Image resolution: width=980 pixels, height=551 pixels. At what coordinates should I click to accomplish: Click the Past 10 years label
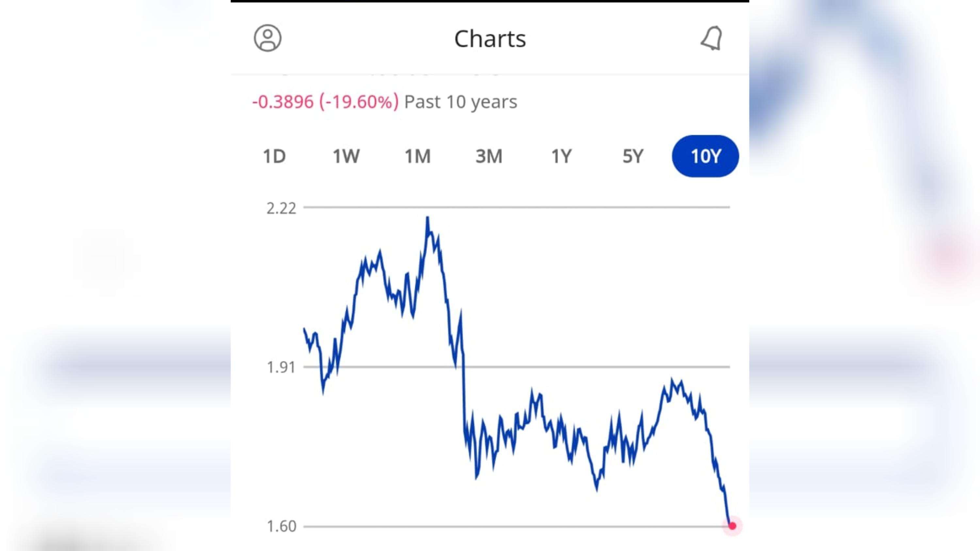pos(461,102)
